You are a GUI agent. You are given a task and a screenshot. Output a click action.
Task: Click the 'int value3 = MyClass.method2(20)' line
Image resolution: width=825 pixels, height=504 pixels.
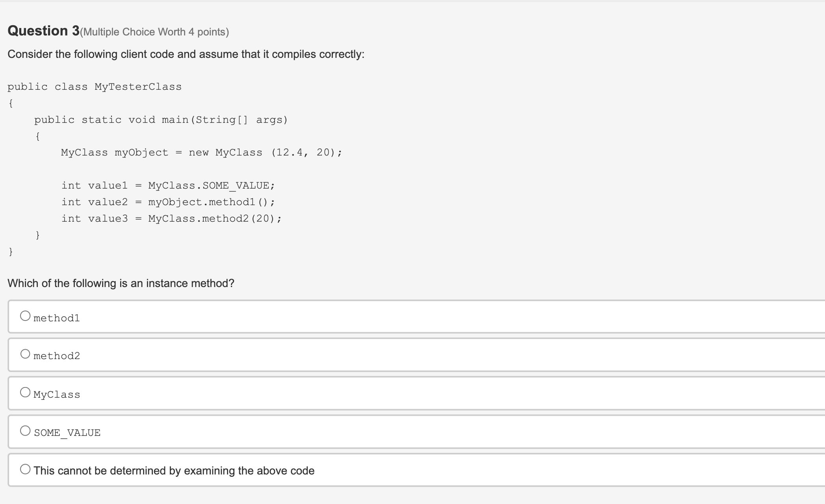coord(172,219)
